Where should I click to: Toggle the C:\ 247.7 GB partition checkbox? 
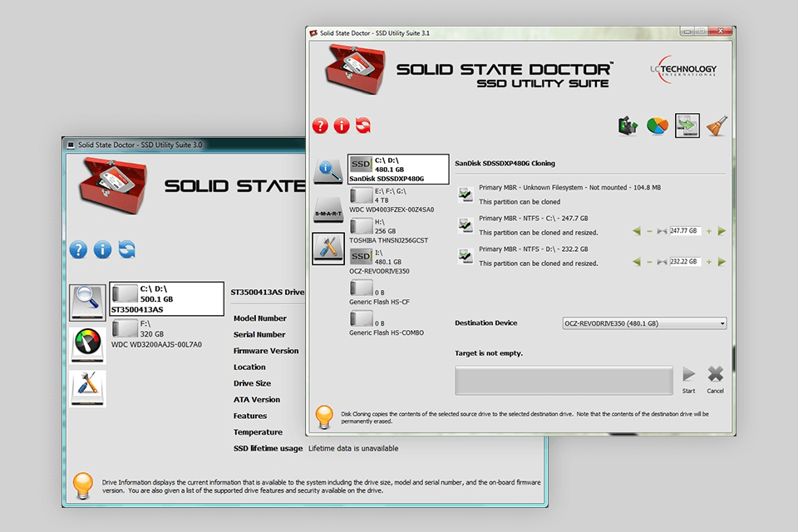(465, 225)
